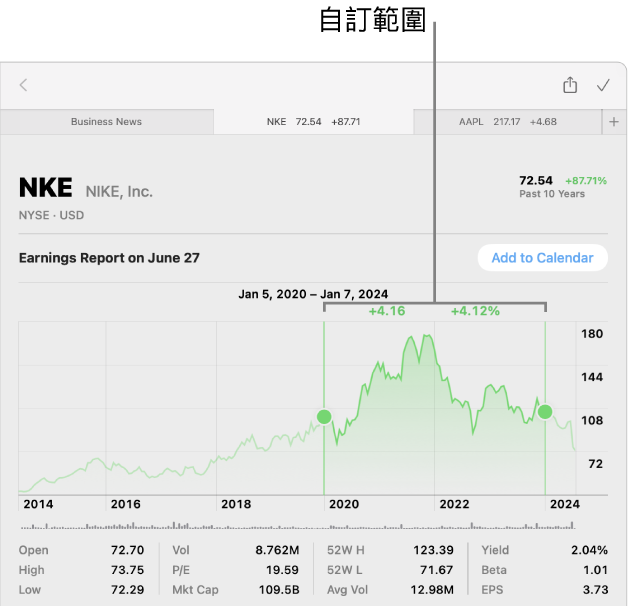Click the 108 price axis label
Screen dimensions: 630x606
tap(592, 421)
